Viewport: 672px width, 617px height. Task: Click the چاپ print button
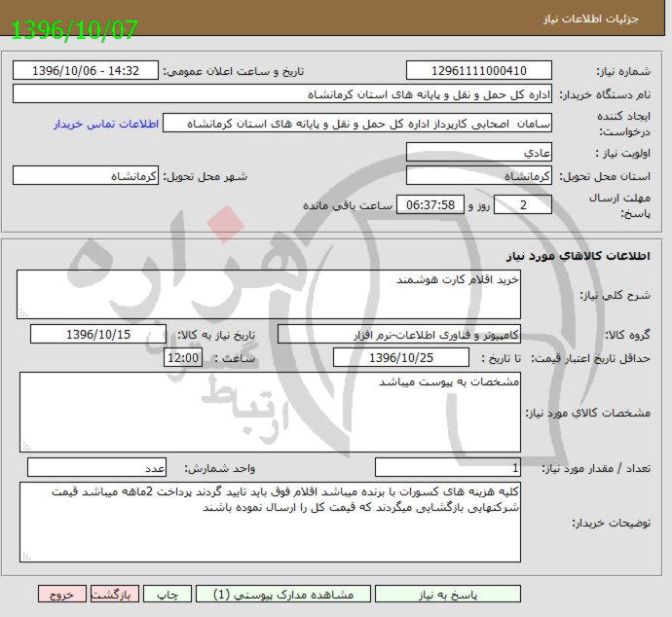pos(168,594)
